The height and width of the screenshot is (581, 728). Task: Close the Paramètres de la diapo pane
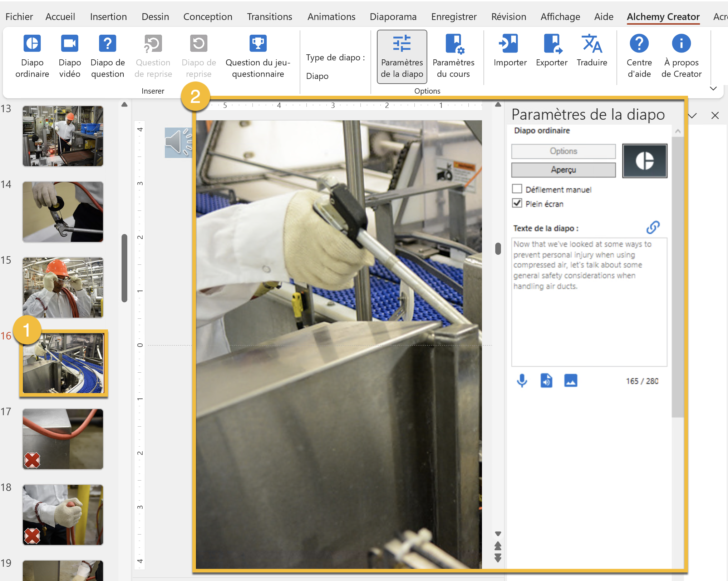point(715,115)
